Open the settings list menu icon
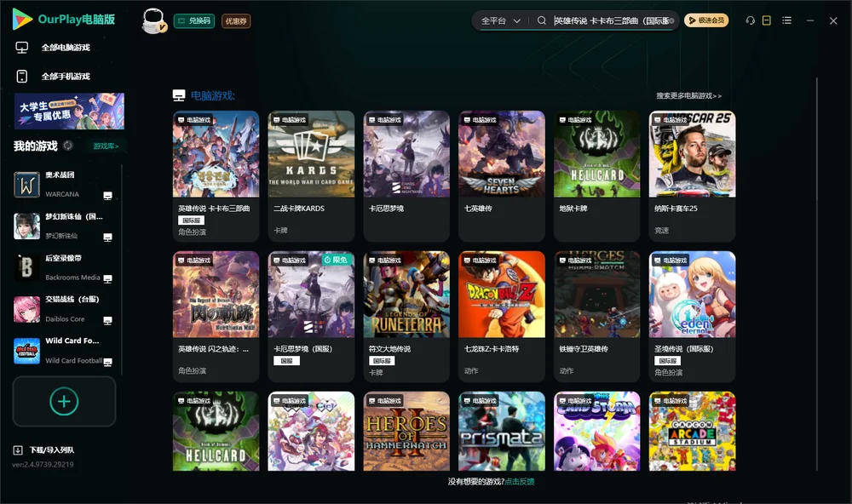This screenshot has height=504, width=852. (786, 20)
